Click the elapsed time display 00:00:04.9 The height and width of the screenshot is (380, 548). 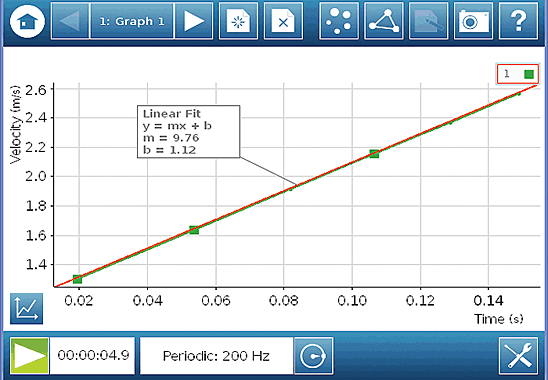coord(93,356)
